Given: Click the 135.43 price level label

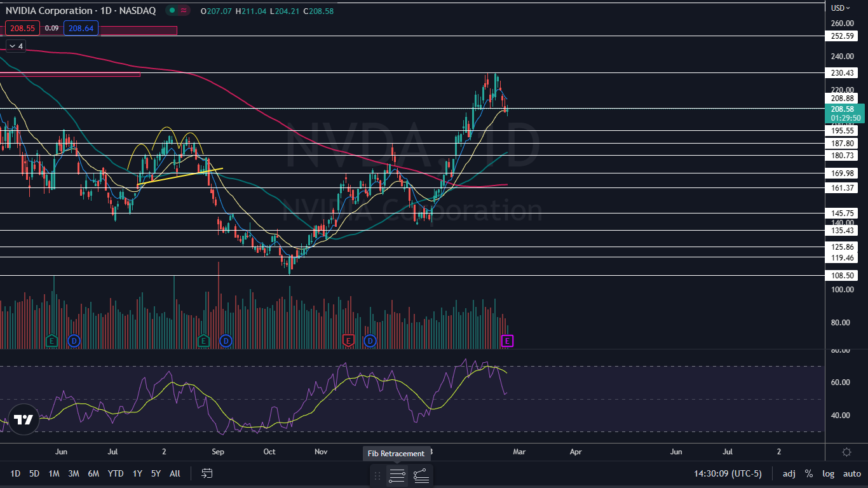Looking at the screenshot, I should 843,231.
